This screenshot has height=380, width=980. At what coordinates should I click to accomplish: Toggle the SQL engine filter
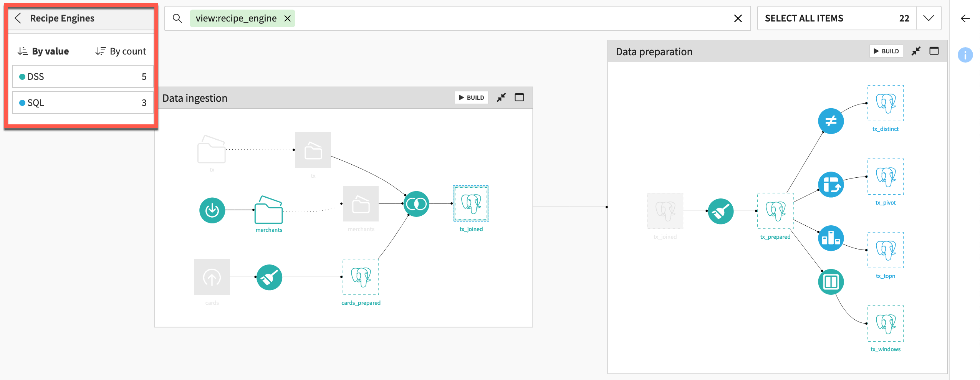83,102
